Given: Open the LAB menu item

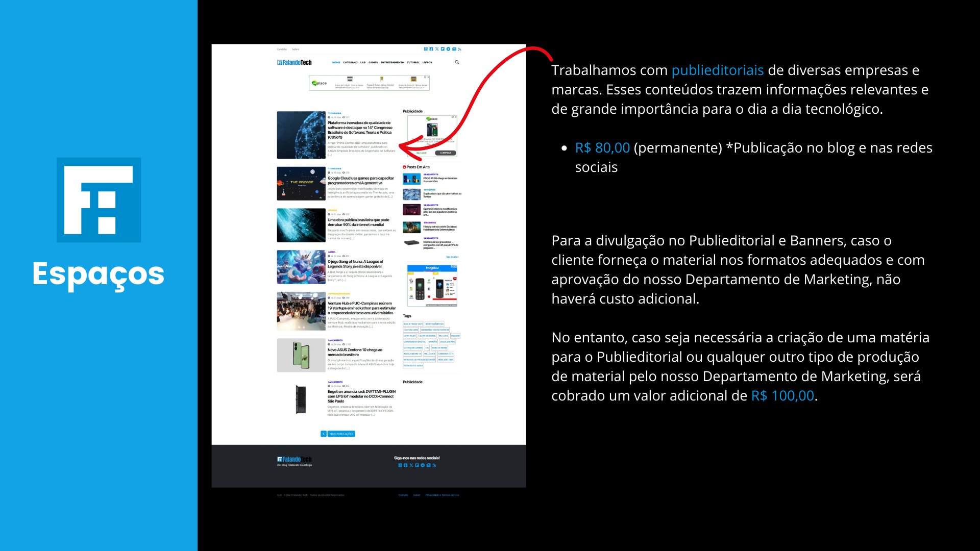Looking at the screenshot, I should [363, 62].
